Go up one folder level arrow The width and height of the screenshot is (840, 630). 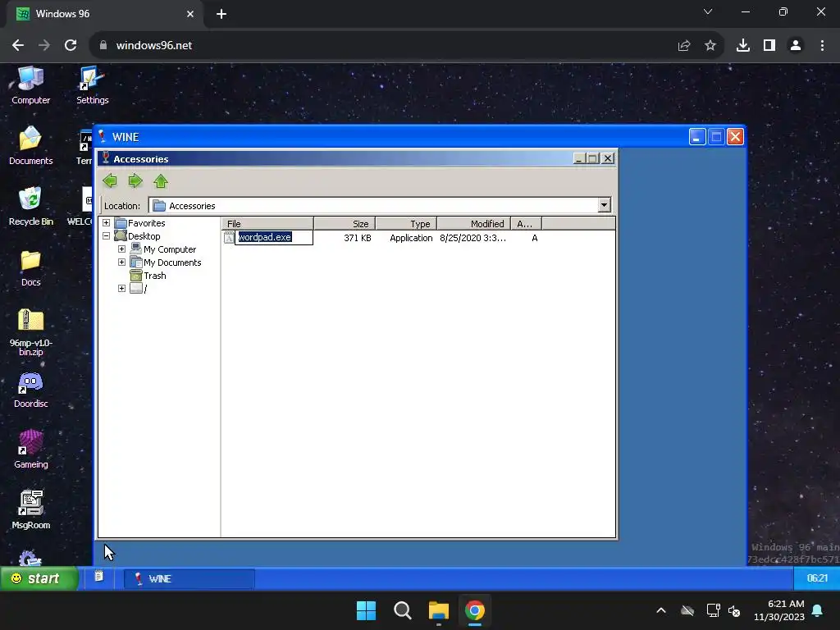click(x=161, y=181)
